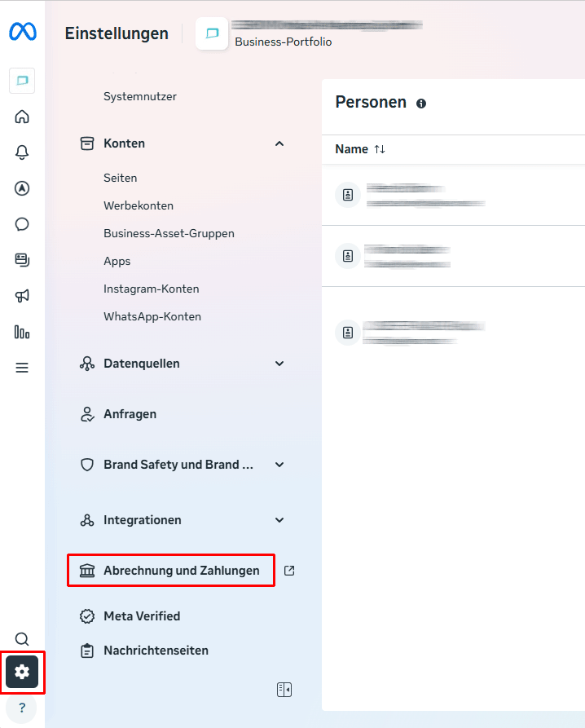This screenshot has width=585, height=728.
Task: Expand the Integrationen section
Action: pos(182,520)
